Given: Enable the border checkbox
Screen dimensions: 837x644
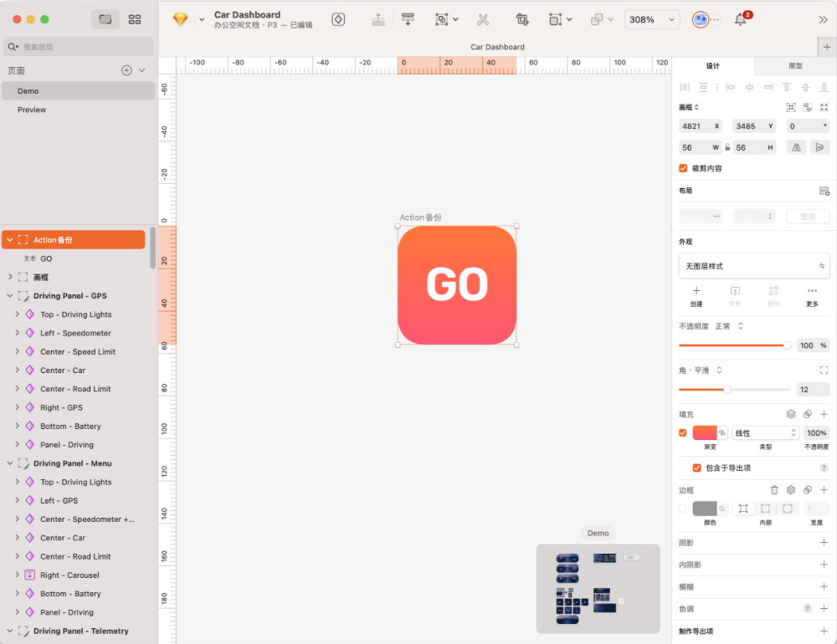Looking at the screenshot, I should [683, 509].
